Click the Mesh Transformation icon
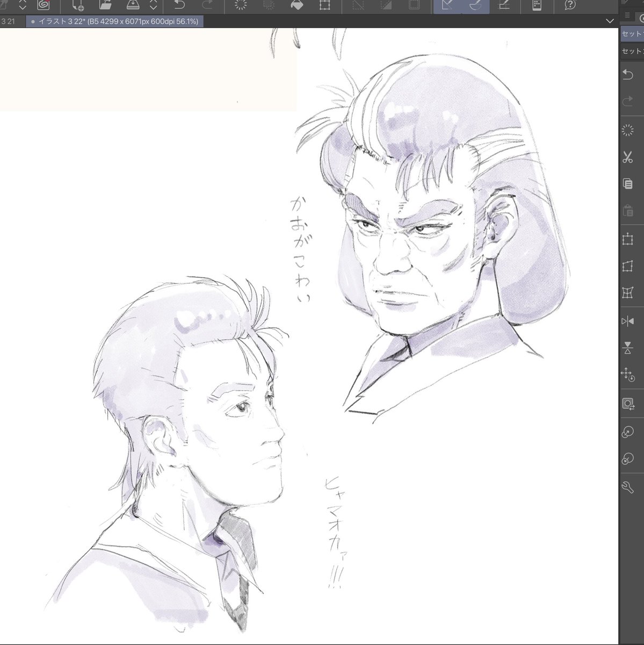Image resolution: width=644 pixels, height=645 pixels. (x=627, y=293)
